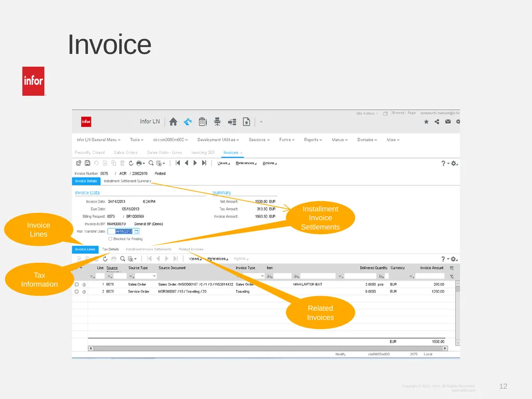Open the settings gear in upper invoice toolbar
Screen dimensions: 532x399
click(x=454, y=164)
